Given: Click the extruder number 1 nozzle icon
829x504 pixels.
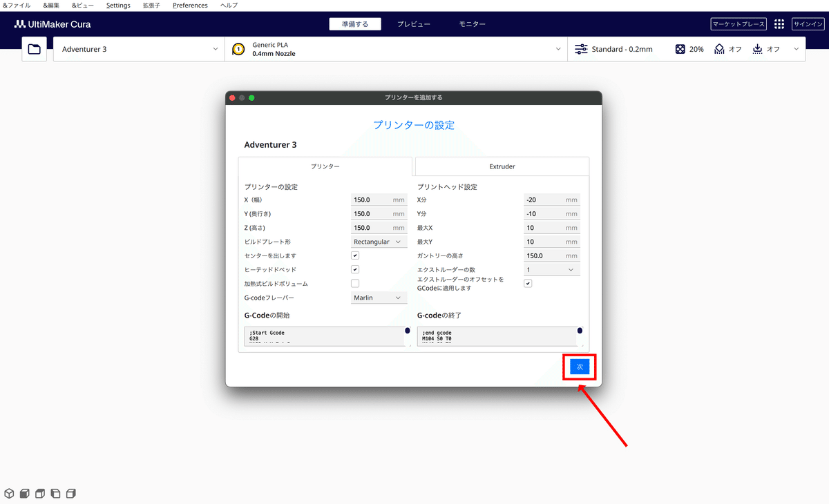Looking at the screenshot, I should click(x=238, y=49).
